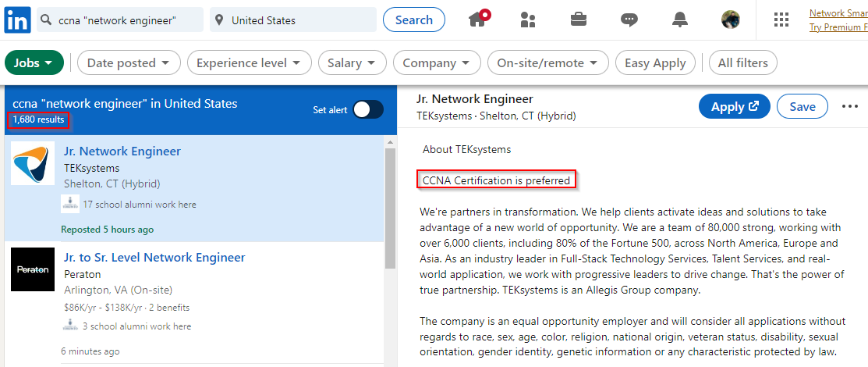
Task: Click the job list scrollbar
Action: click(390, 203)
